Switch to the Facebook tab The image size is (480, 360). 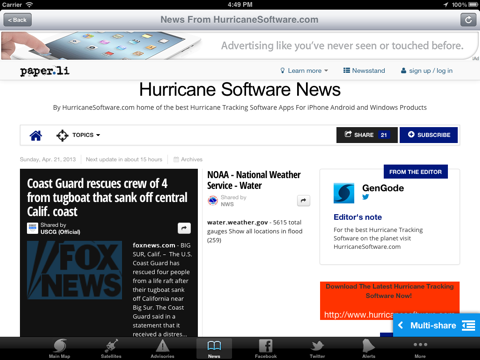coord(266,349)
